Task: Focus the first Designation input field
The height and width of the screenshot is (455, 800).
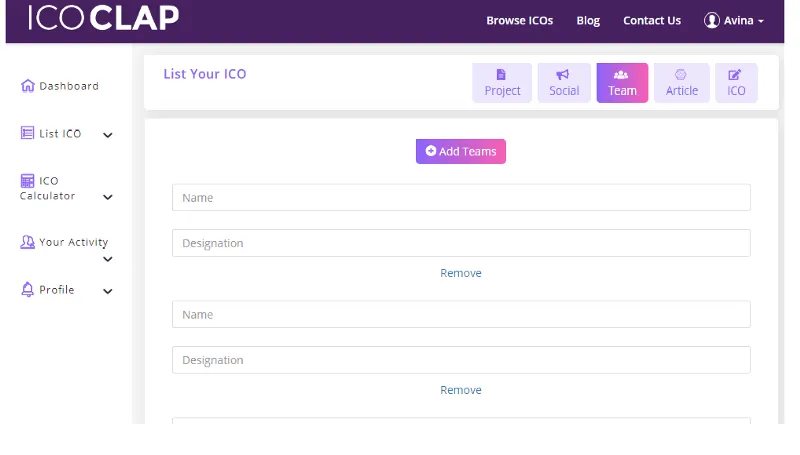Action: (461, 243)
